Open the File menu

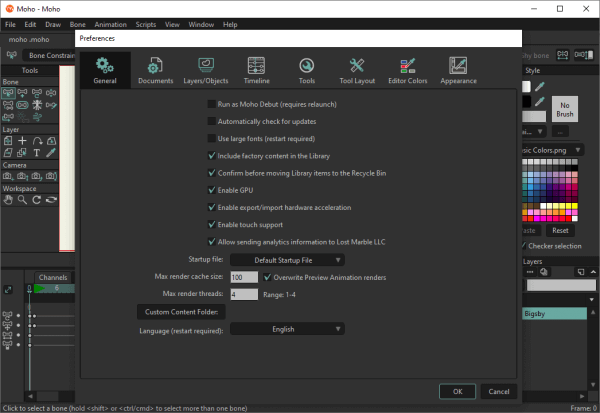click(x=10, y=24)
